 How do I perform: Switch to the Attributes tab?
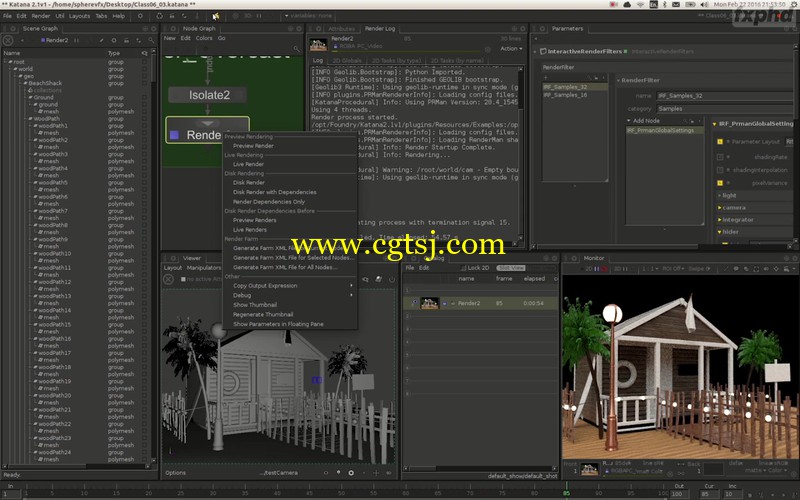click(341, 29)
